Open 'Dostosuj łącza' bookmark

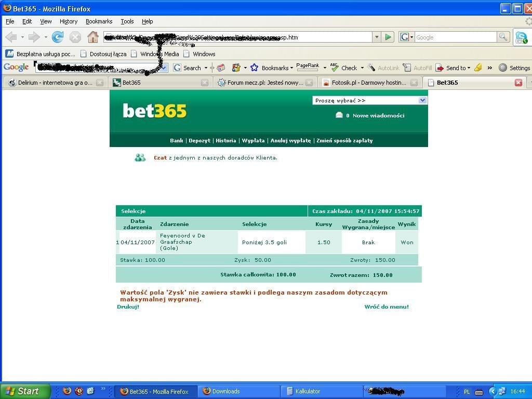pyautogui.click(x=103, y=54)
